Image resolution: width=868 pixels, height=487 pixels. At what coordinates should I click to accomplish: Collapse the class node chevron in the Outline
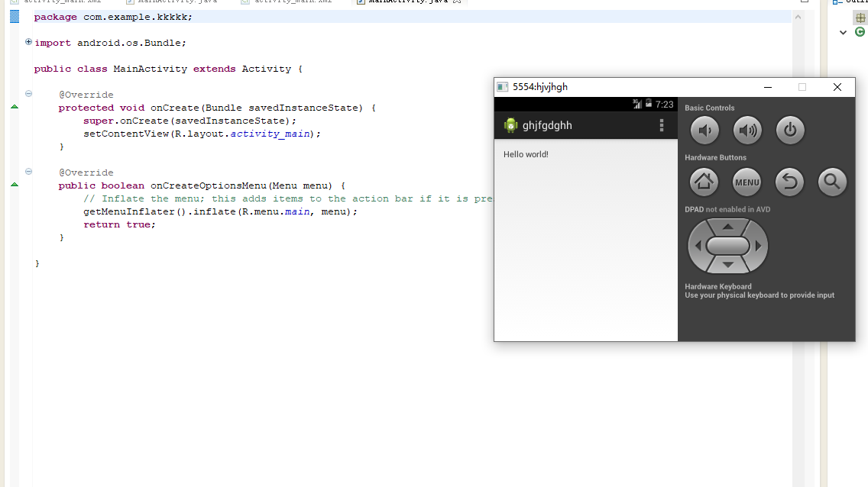(843, 33)
